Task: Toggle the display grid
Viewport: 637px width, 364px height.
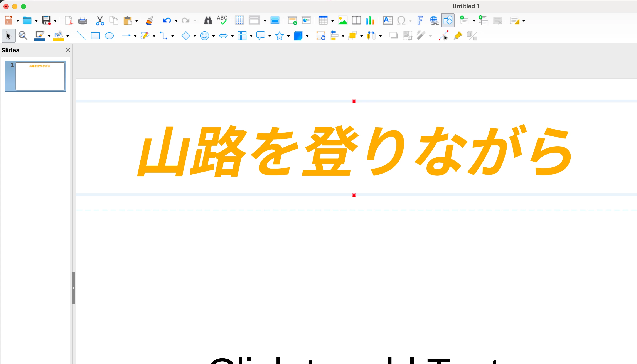Action: [x=239, y=20]
